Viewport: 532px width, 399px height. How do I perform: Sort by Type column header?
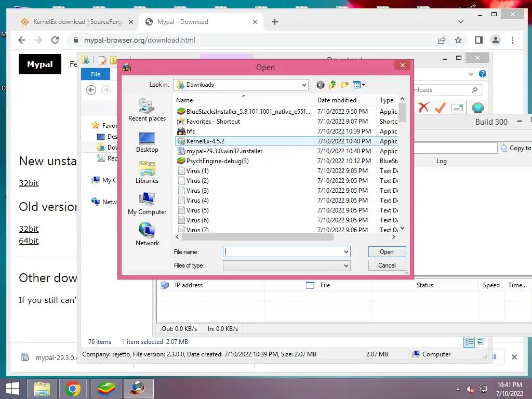[x=388, y=100]
